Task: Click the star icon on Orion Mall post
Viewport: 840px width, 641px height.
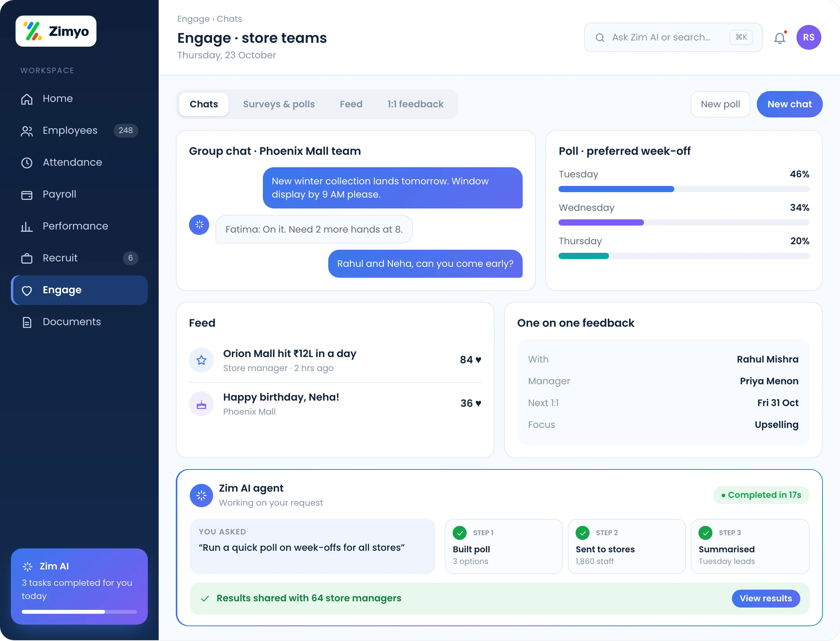Action: [x=201, y=360]
